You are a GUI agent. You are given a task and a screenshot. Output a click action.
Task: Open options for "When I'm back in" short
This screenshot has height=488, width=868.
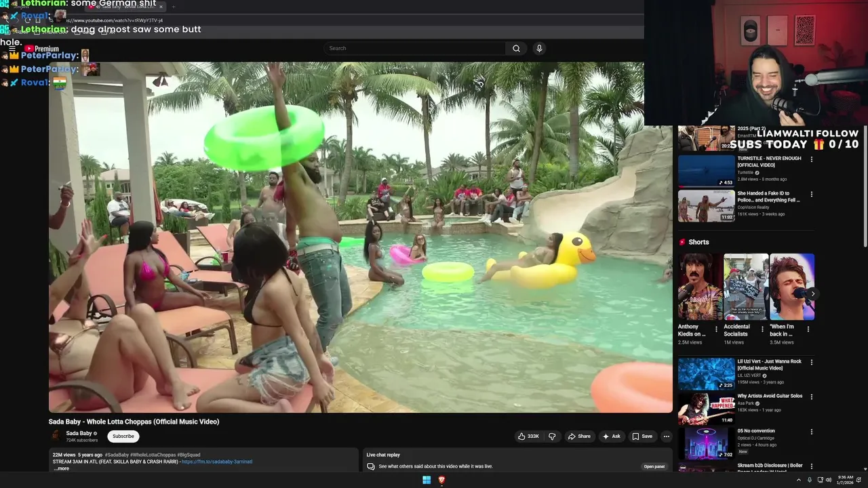(808, 329)
